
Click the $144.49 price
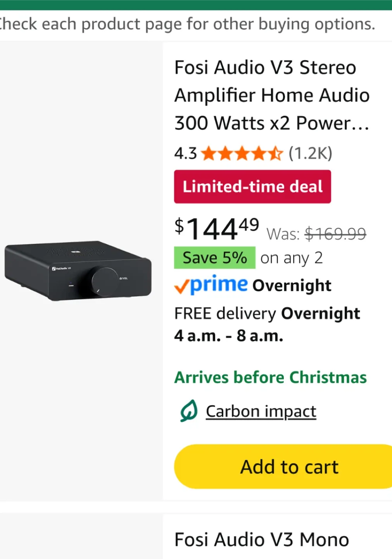point(216,229)
